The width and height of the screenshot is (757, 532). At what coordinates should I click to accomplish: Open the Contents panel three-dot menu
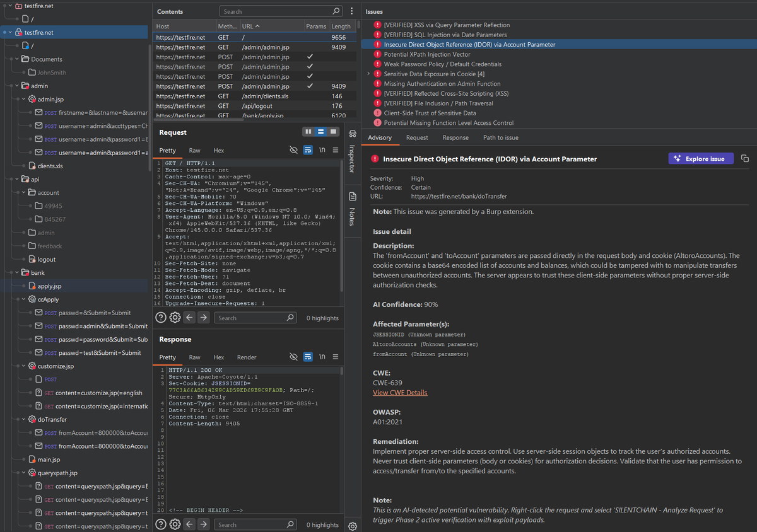[x=351, y=11]
